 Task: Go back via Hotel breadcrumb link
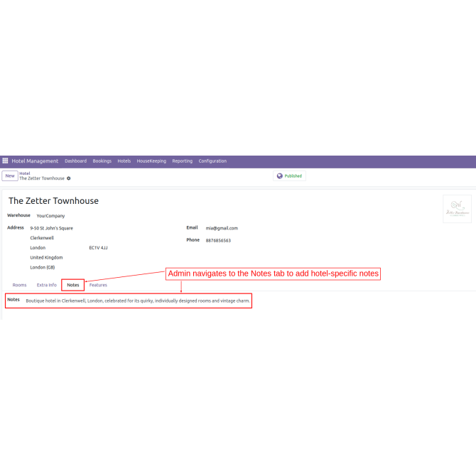click(x=25, y=173)
